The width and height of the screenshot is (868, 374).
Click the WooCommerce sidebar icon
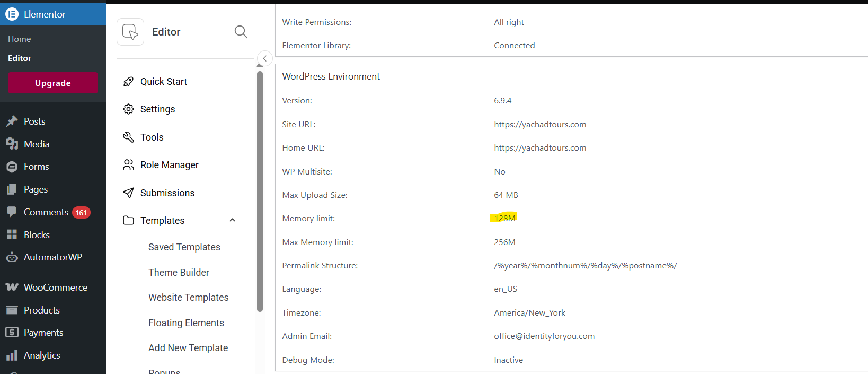[12, 288]
